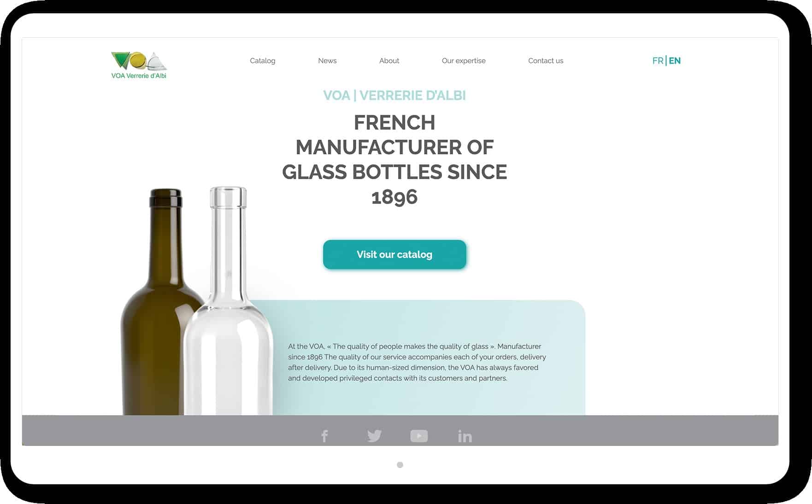Click the VOA | VERRERIE D'ALBI subtitle
The image size is (812, 504).
pyautogui.click(x=394, y=95)
